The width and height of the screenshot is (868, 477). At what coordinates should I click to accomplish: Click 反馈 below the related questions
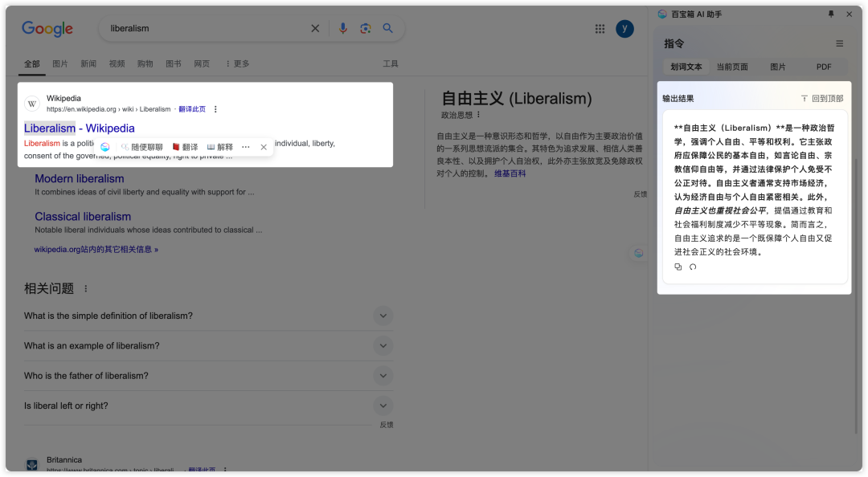coord(387,425)
